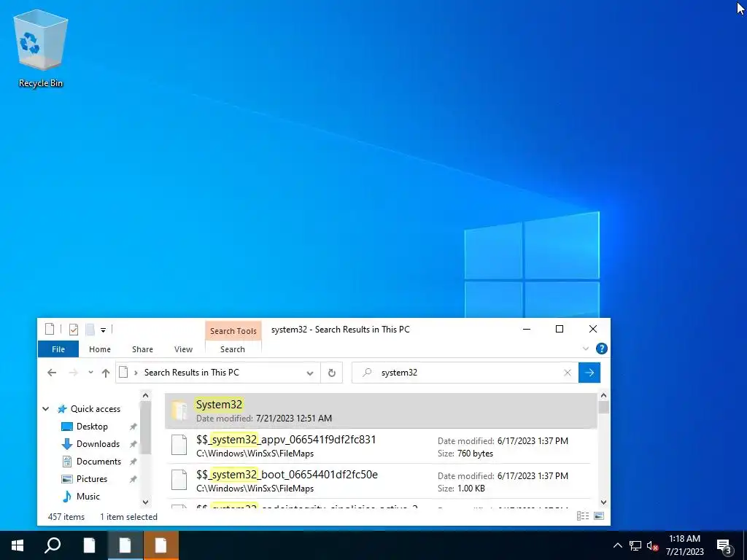Open Customize Quick Access Toolbar dropdown
Image resolution: width=747 pixels, height=560 pixels.
(103, 330)
